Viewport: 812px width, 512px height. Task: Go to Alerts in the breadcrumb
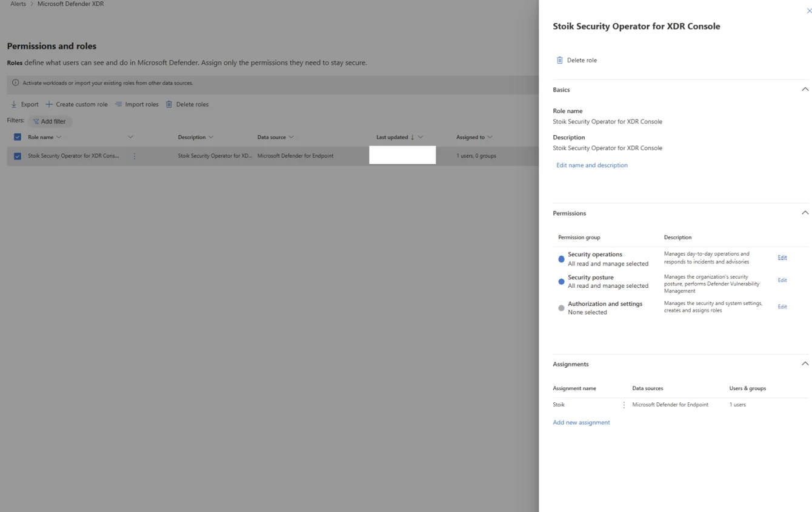point(18,4)
